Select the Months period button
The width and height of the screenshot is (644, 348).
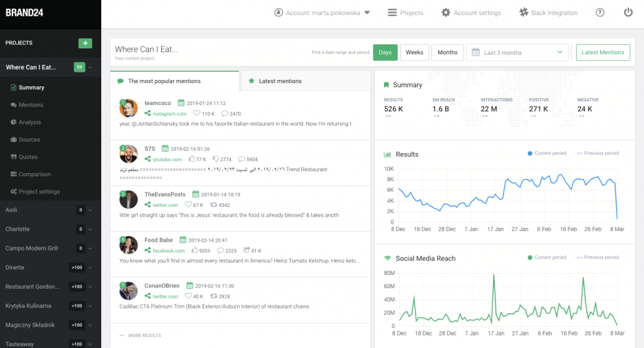447,52
